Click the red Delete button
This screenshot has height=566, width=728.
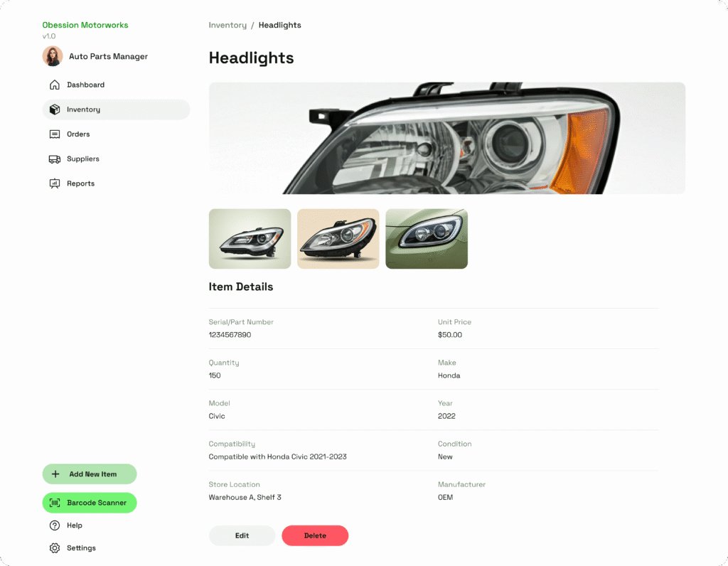(315, 535)
